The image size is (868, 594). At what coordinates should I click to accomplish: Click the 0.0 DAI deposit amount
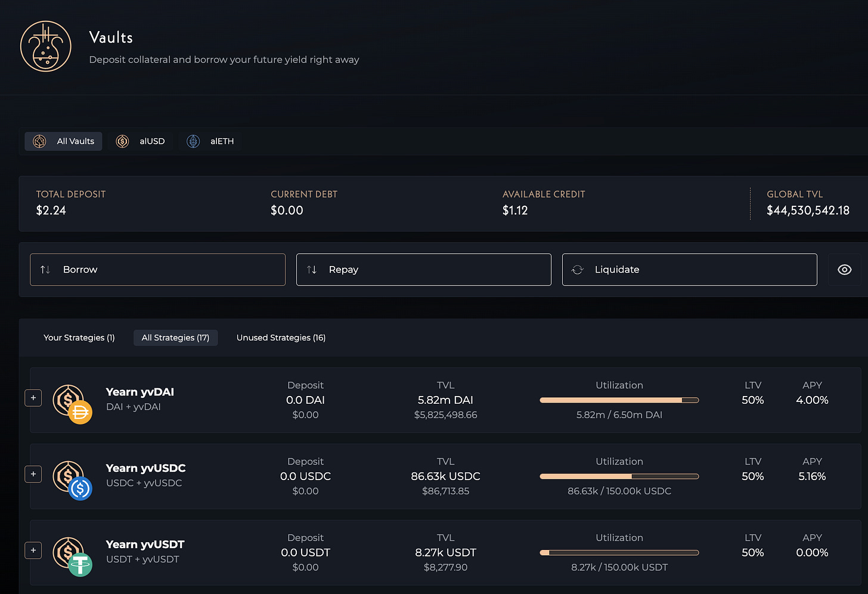click(x=305, y=400)
